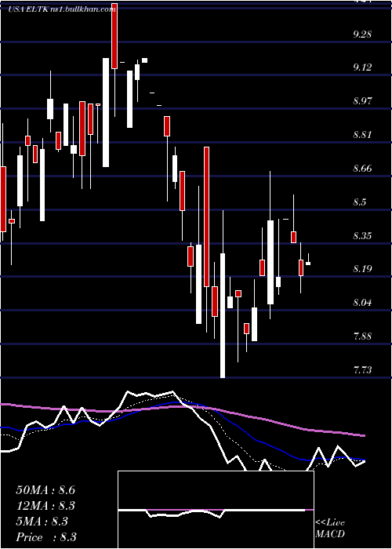The image size is (392, 549).
Task: Click the 8.81 price axis label
Action: click(362, 135)
